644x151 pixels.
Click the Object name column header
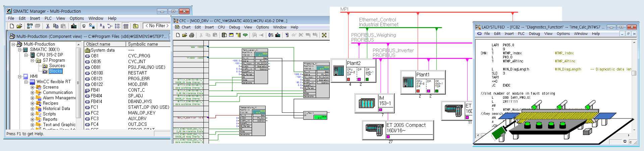coord(105,44)
